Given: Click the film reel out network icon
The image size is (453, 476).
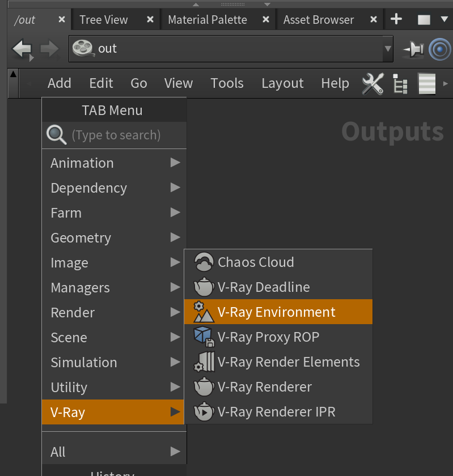Looking at the screenshot, I should tap(82, 48).
